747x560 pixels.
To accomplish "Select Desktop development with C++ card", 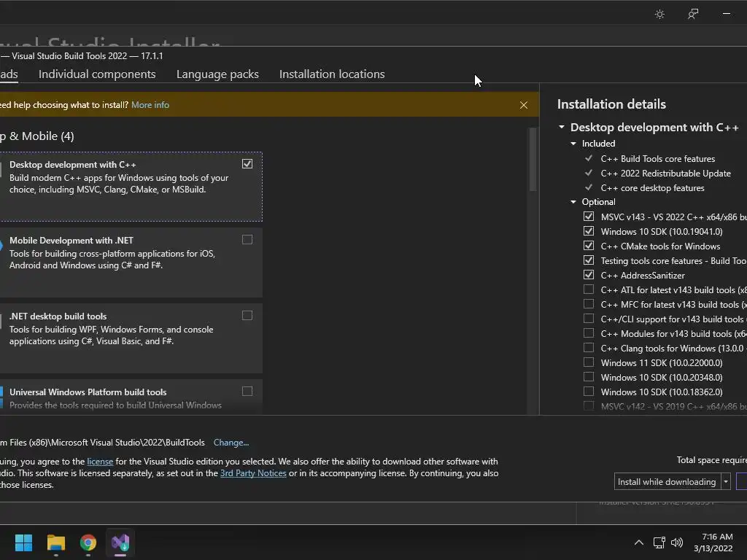I will pos(131,187).
